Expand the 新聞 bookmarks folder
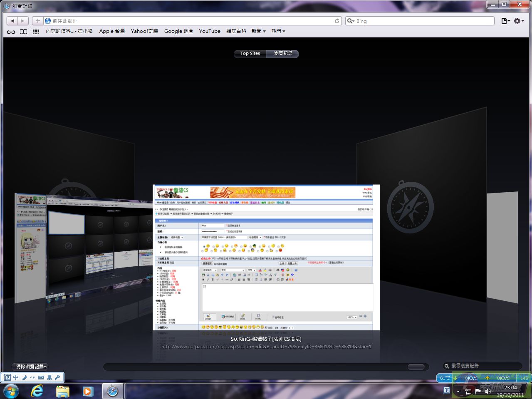The width and height of the screenshot is (532, 399). 258,31
